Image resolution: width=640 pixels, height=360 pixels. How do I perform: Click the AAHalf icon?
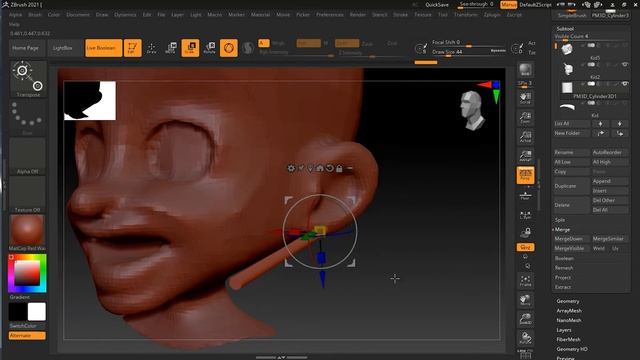click(x=525, y=156)
